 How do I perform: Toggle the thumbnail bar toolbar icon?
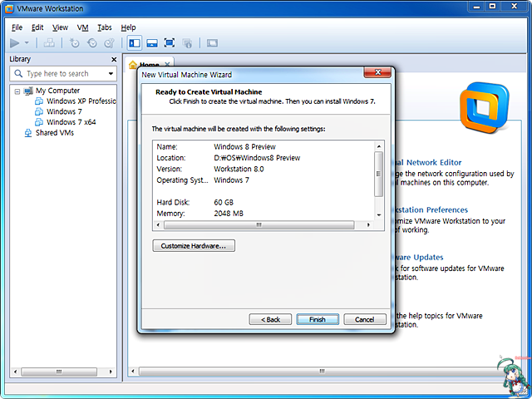coord(152,43)
